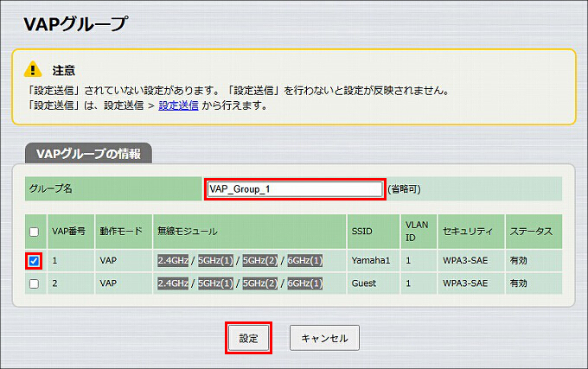Click the キャンセル button
Screen dimensions: 588x369
324,338
